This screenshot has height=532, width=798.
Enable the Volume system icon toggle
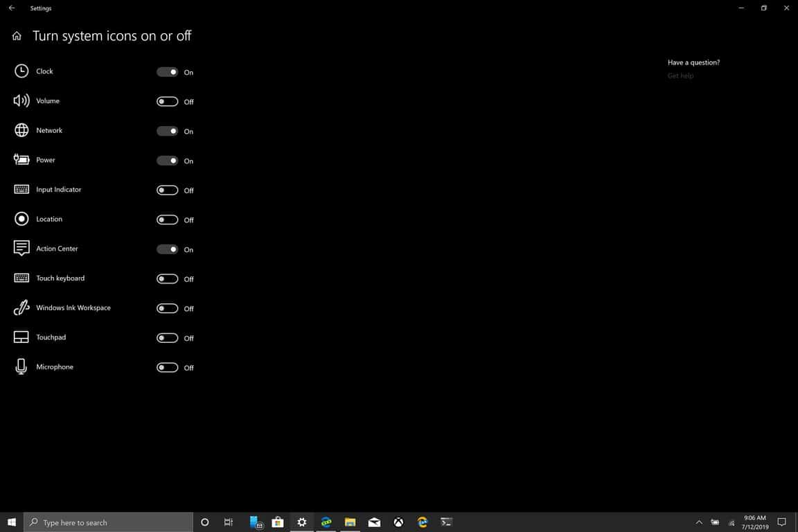pos(167,102)
